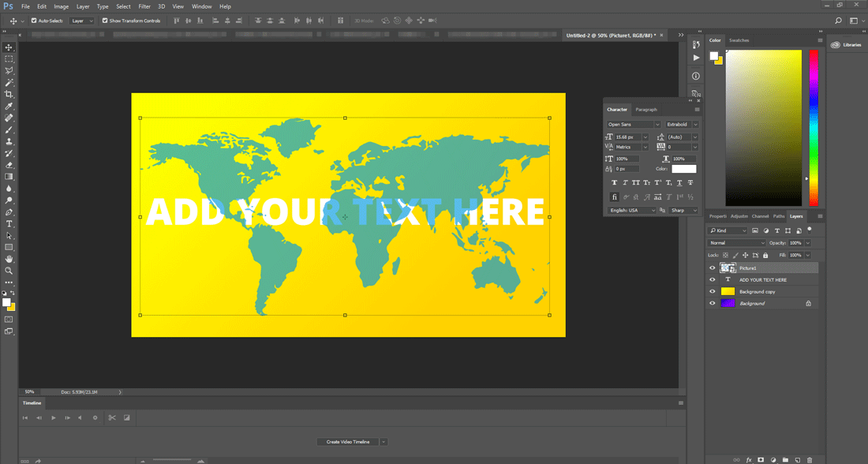The width and height of the screenshot is (868, 464).
Task: Click the Character panel text Color swatch
Action: tap(683, 169)
